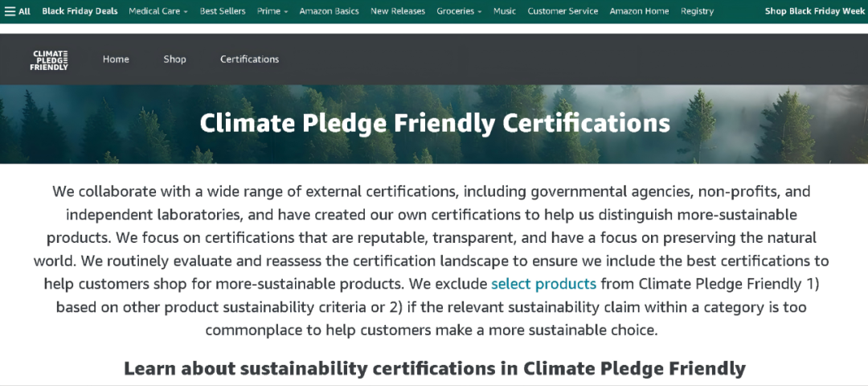Open Amazon Home link

[x=639, y=11]
